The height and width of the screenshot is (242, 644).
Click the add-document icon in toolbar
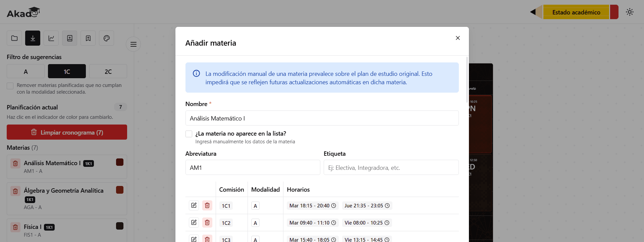click(70, 38)
